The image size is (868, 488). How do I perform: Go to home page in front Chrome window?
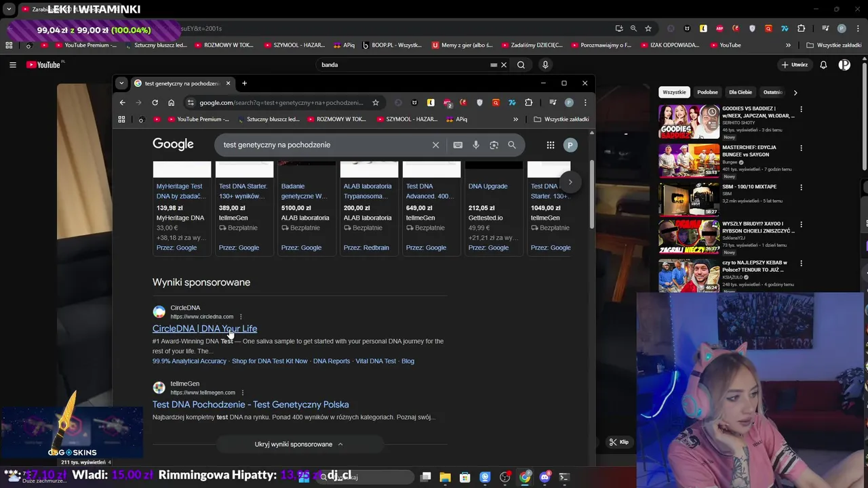pos(171,102)
